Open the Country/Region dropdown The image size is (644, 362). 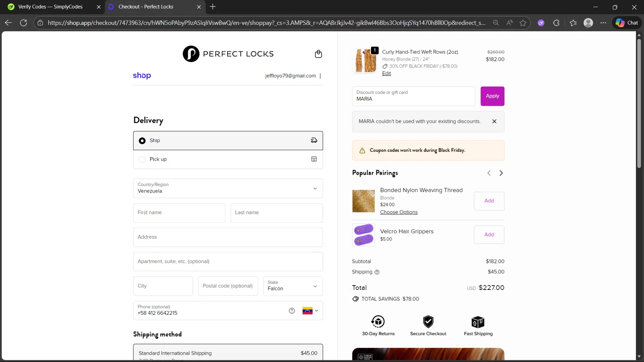[x=228, y=188]
